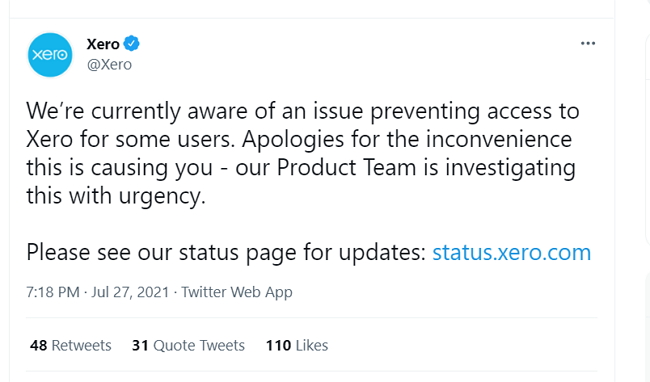
Task: View the 110 Likes list
Action: [297, 346]
